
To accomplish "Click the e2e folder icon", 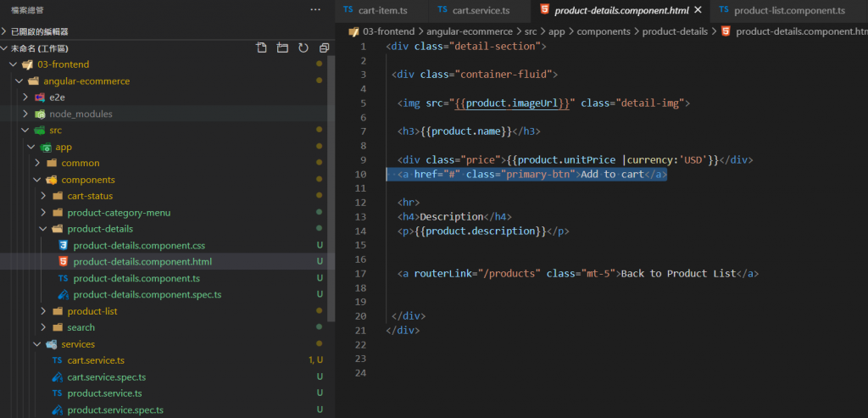I will (39, 98).
